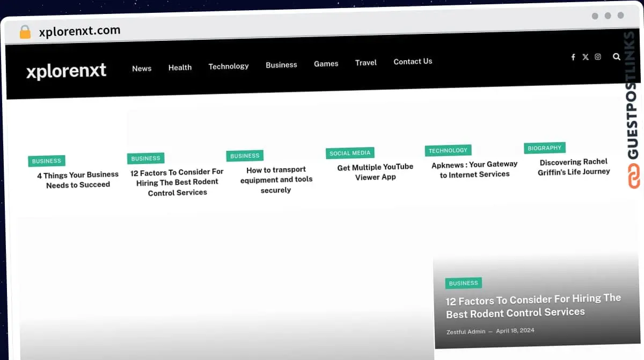Image resolution: width=644 pixels, height=360 pixels.
Task: Open the Contact Us menu item
Action: 413,61
